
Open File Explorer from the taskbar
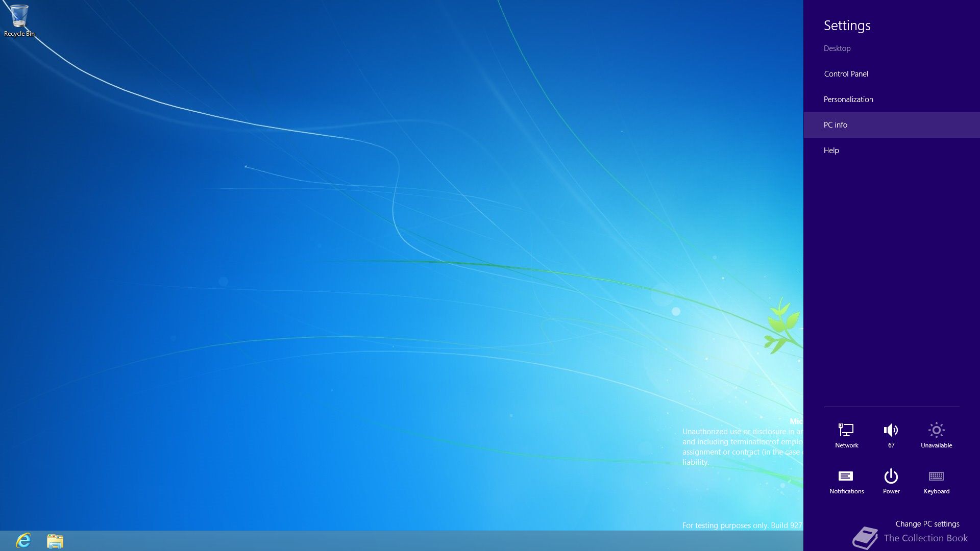click(55, 541)
